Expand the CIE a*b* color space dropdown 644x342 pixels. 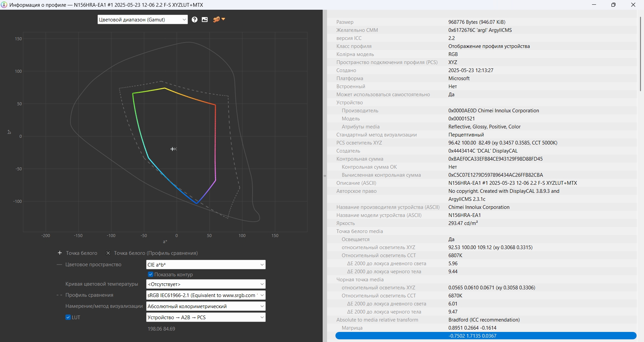tap(206, 265)
